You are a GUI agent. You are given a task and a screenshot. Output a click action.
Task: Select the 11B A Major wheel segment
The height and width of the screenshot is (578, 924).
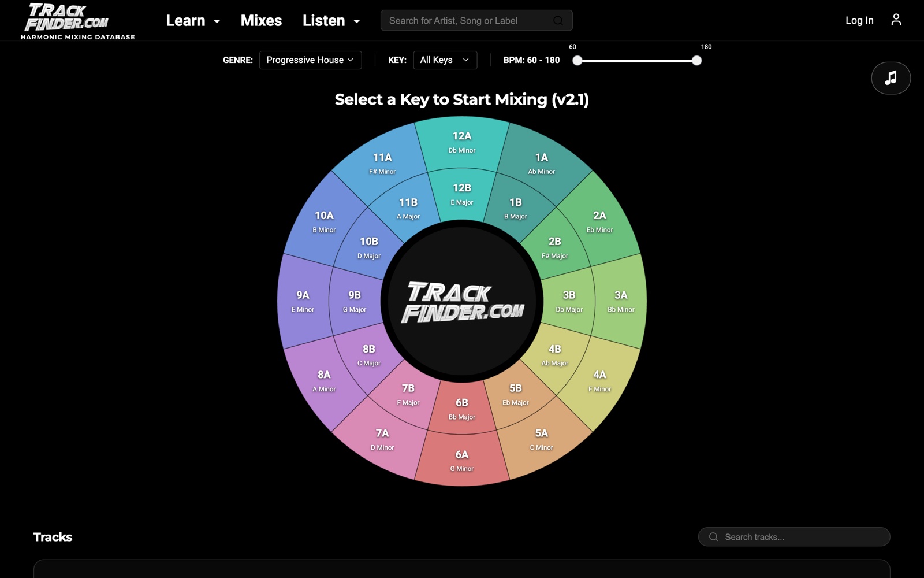click(408, 208)
